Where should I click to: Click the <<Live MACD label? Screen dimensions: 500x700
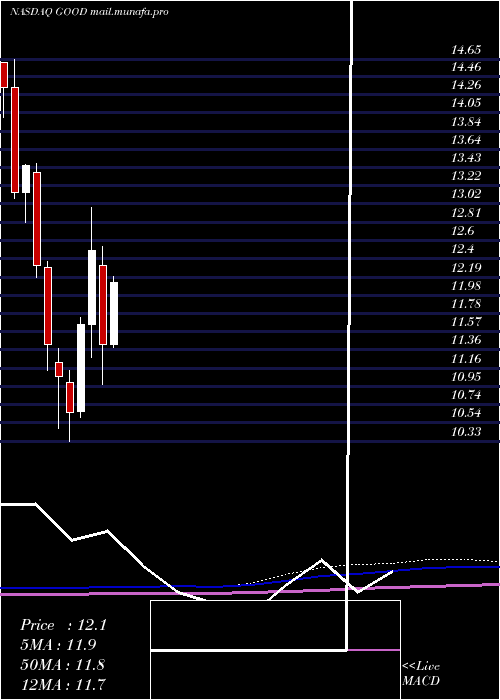tap(421, 674)
